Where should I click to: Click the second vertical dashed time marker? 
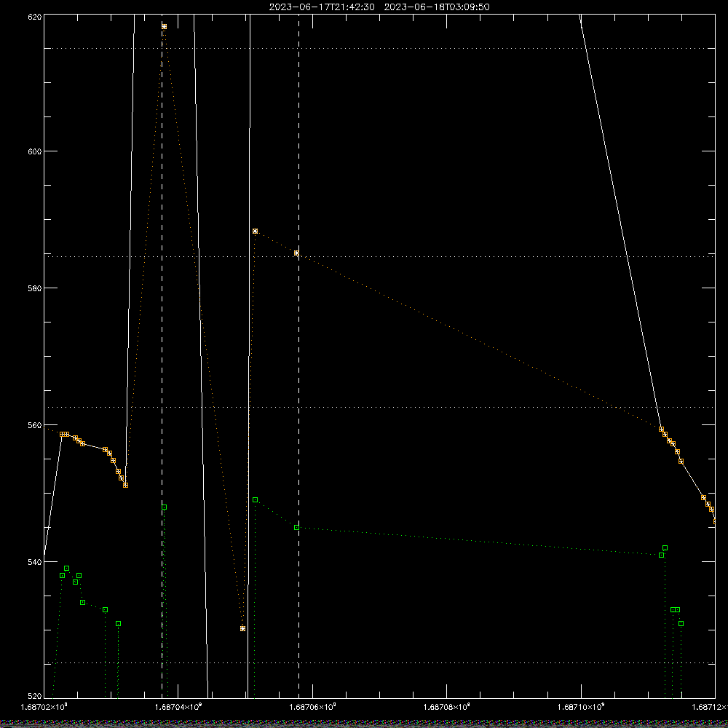(298, 357)
